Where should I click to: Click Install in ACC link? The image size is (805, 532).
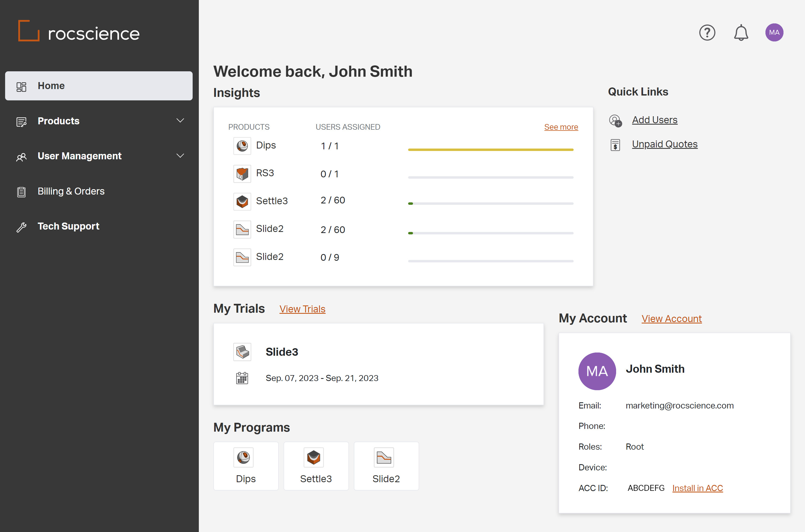[x=697, y=488]
